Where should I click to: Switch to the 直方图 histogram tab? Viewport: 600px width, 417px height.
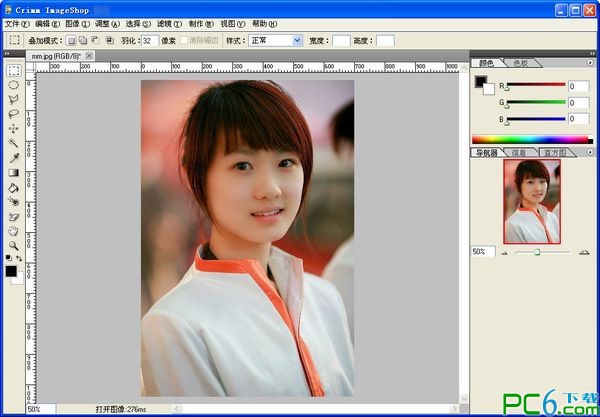556,153
